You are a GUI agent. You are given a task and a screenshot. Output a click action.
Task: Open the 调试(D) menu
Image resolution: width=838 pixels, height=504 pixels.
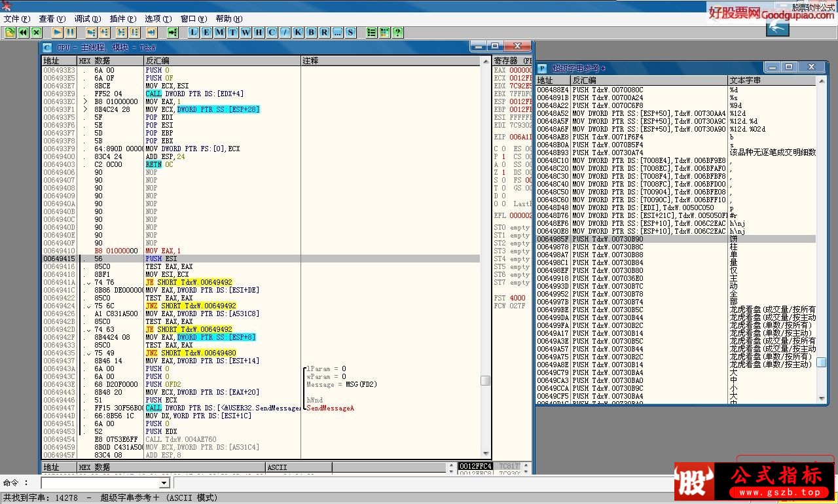(x=88, y=19)
